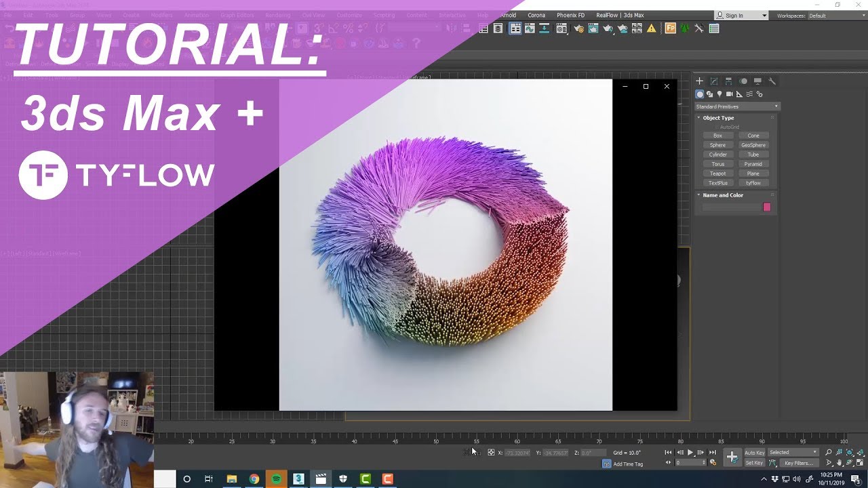
Task: Open the RealFlow | 3ds Max menu
Action: click(620, 15)
